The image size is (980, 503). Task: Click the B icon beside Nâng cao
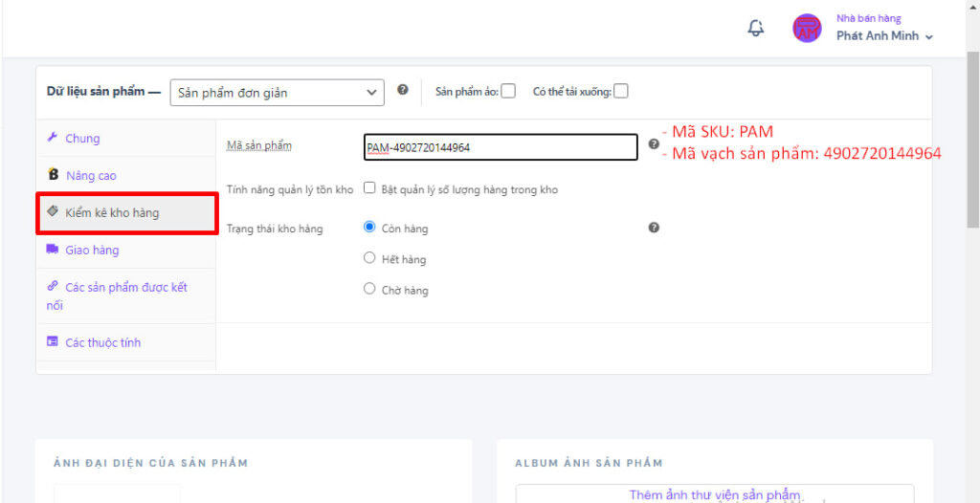click(54, 175)
